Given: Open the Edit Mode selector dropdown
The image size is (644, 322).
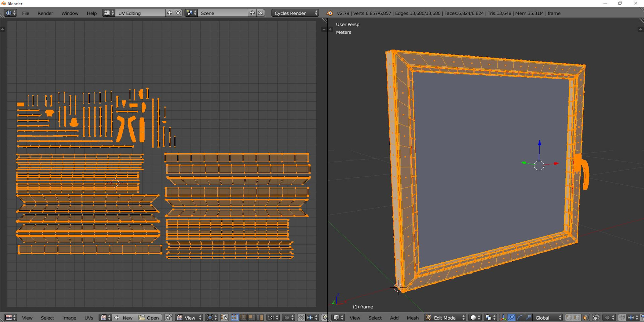Looking at the screenshot, I should coord(445,318).
